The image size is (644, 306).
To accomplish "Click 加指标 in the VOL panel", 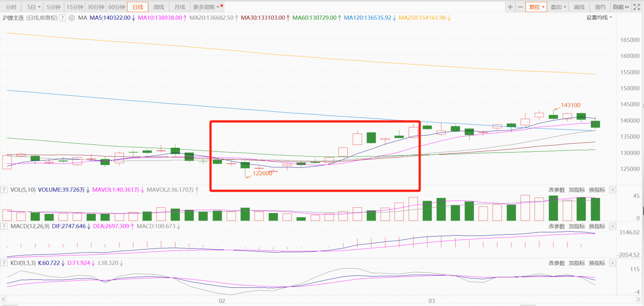I will (x=577, y=189).
